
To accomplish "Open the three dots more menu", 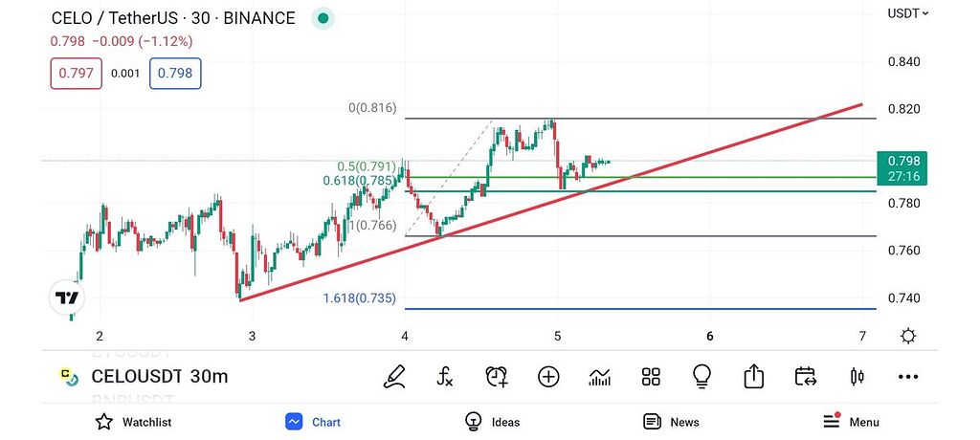I will click(908, 377).
